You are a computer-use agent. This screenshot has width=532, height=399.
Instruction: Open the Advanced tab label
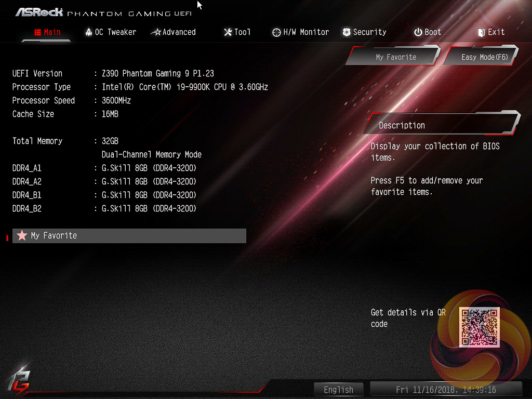[x=179, y=32]
